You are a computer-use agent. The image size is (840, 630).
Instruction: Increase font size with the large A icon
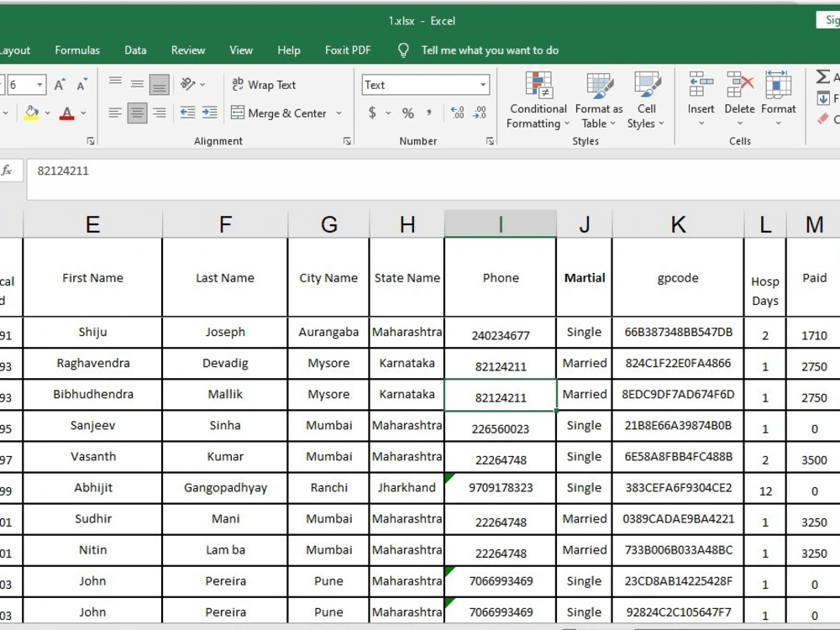[60, 85]
